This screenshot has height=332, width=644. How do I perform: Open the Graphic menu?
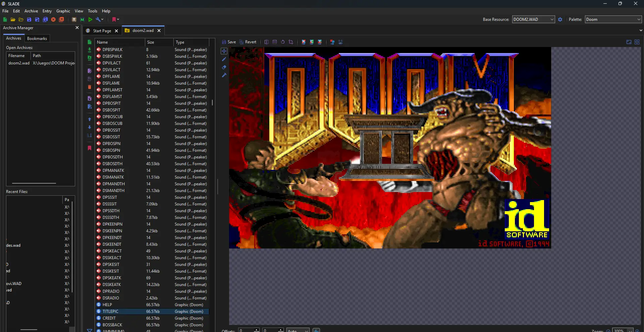63,11
